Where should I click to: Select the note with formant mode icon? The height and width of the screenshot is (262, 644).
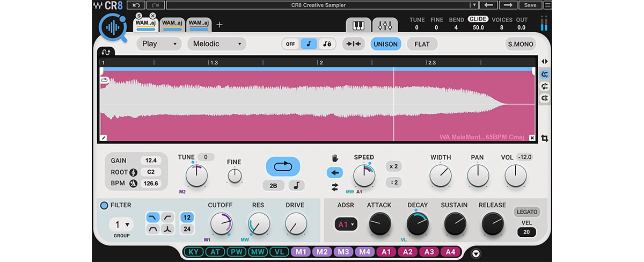click(326, 44)
